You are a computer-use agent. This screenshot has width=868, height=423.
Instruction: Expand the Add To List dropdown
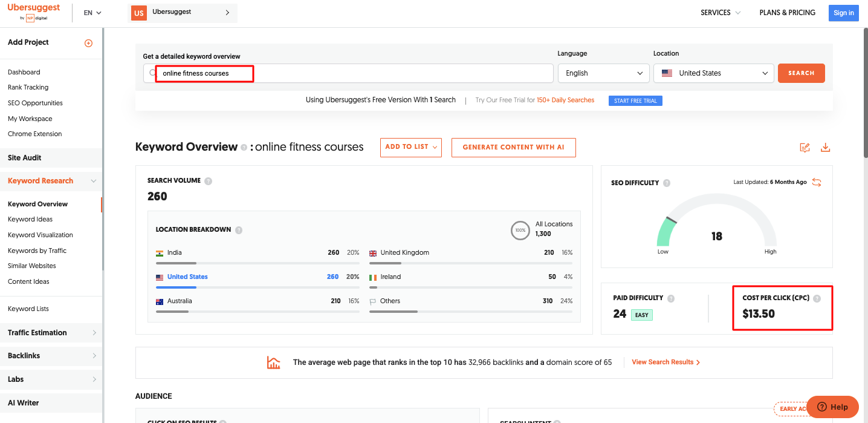point(410,147)
